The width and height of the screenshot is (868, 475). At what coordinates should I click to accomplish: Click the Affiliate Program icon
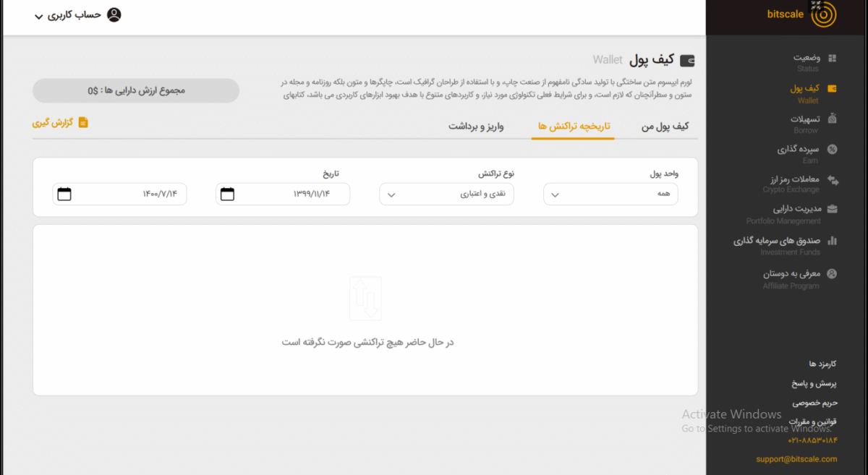832,274
